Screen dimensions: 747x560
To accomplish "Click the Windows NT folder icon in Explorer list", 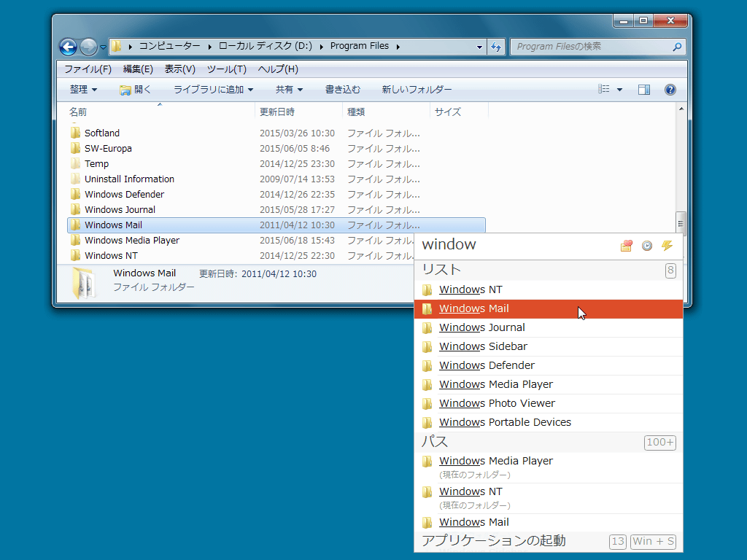I will (75, 255).
